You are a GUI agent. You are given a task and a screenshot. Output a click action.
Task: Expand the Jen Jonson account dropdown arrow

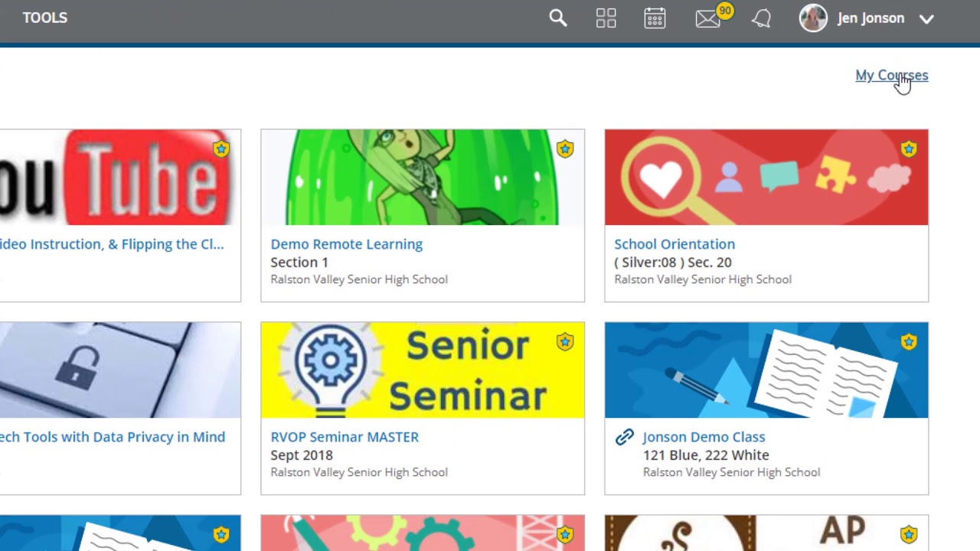click(x=926, y=19)
